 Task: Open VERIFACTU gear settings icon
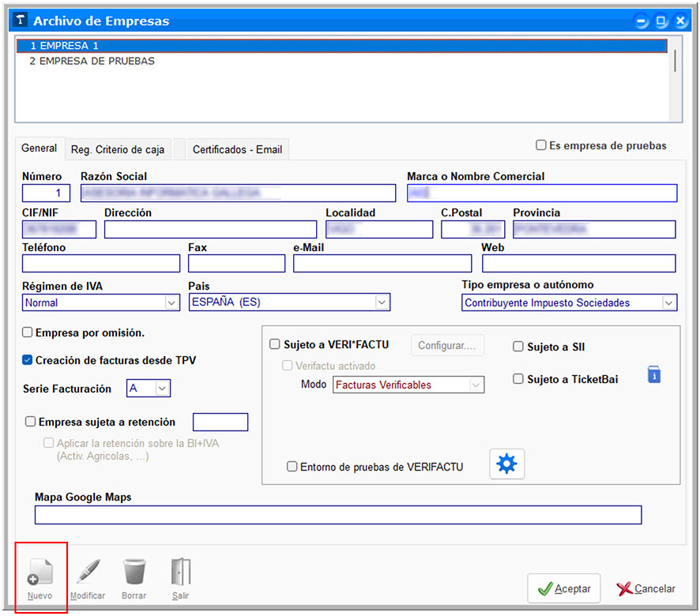[506, 464]
